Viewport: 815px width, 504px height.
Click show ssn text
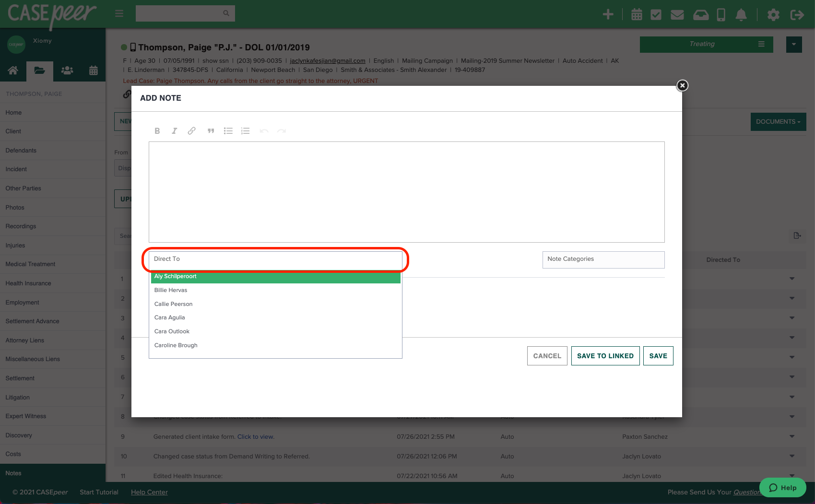215,61
